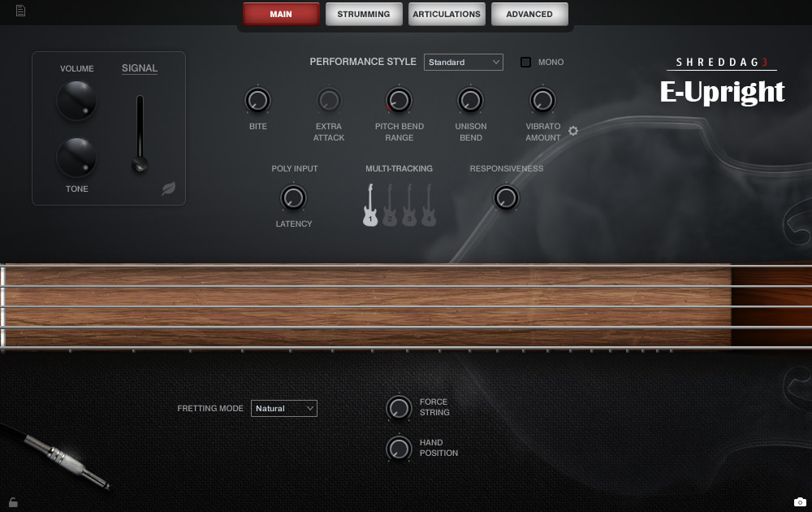The width and height of the screenshot is (812, 512).
Task: Click the Unison Bend knob
Action: [470, 100]
